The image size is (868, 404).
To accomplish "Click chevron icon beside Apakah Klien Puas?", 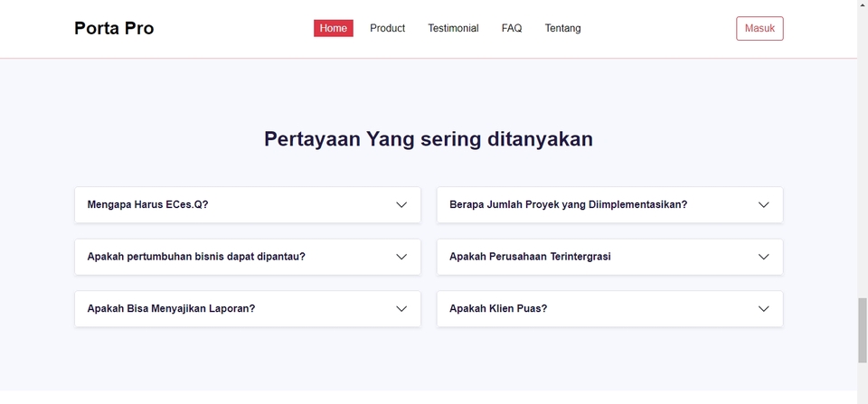I will [763, 309].
